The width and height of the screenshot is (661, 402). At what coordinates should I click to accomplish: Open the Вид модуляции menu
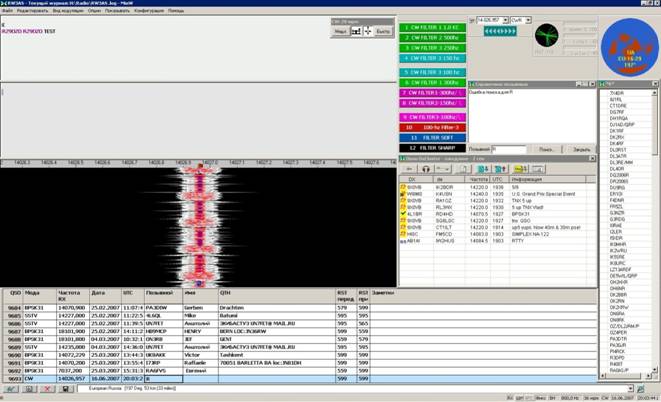[x=68, y=11]
